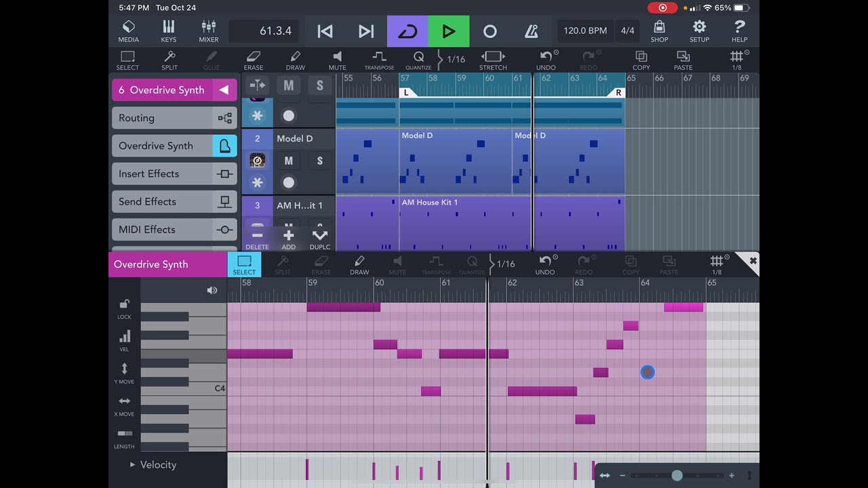Select the arrangement Mute tool
This screenshot has height=488, width=868.
tap(337, 60)
